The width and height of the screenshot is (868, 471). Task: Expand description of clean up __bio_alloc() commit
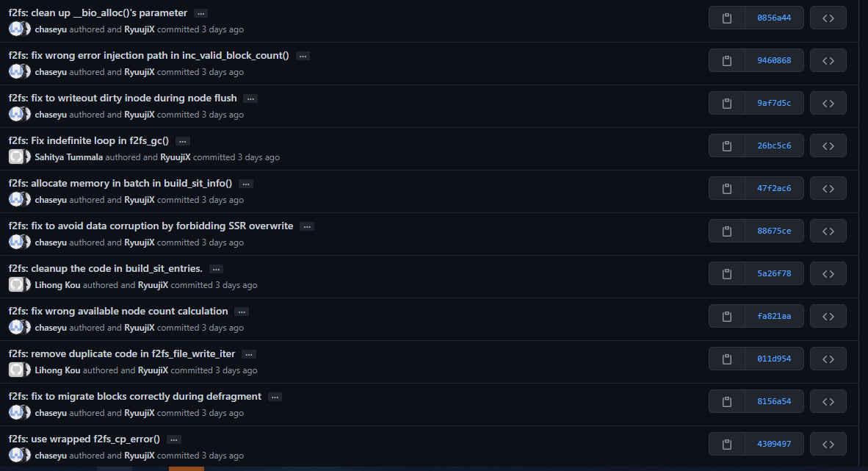click(201, 13)
